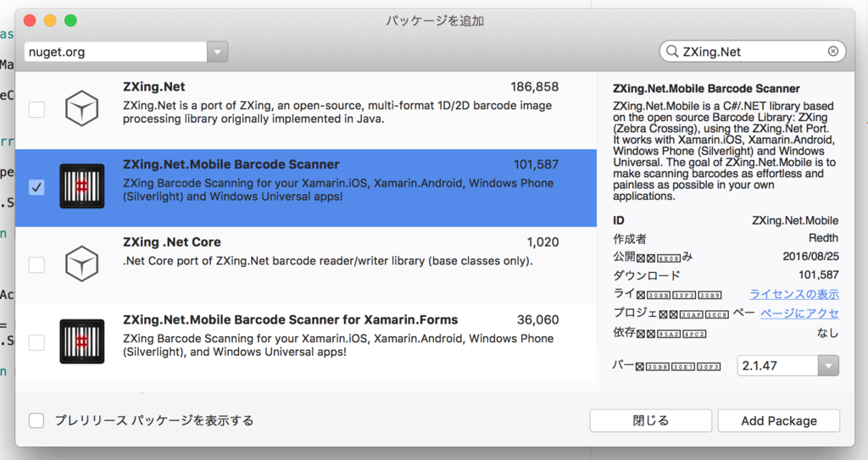The height and width of the screenshot is (460, 868).
Task: Uncheck ZXing.Net.Mobile Barcode Scanner package
Action: pos(36,187)
